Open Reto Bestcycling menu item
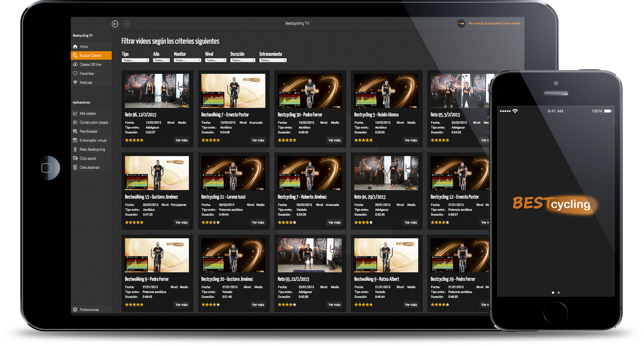This screenshot has height=346, width=644. point(92,149)
